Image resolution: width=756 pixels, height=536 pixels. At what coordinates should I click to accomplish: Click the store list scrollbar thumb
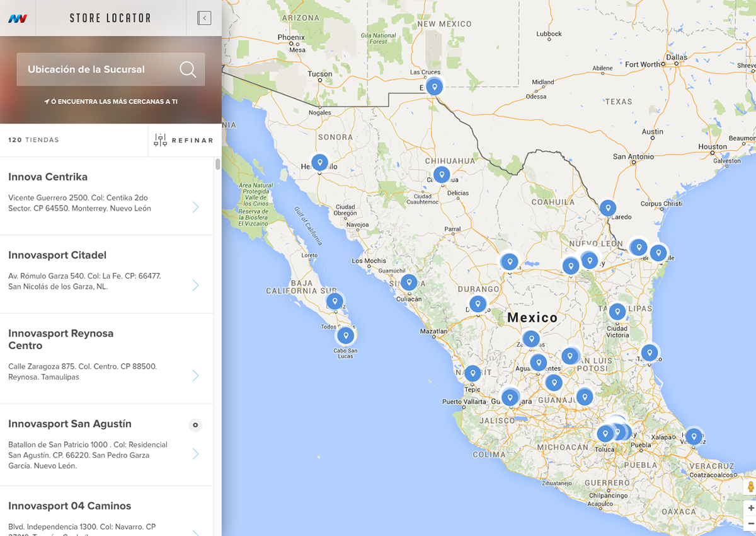218,165
